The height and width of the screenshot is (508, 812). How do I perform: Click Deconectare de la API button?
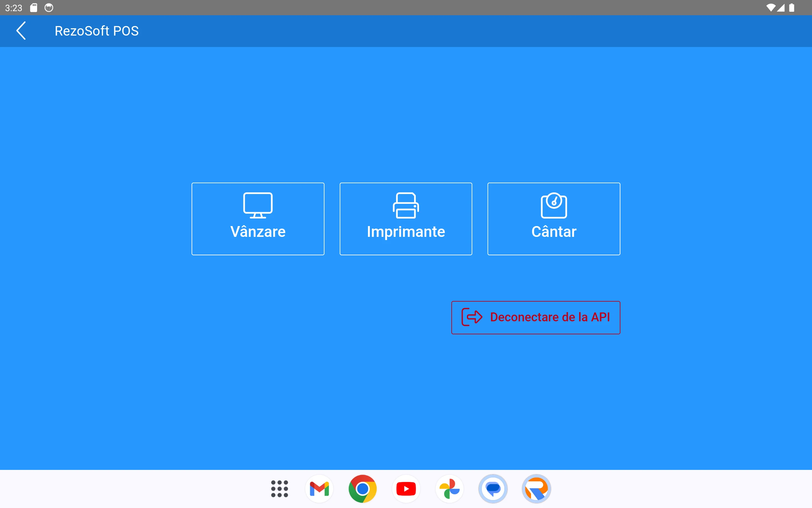[535, 317]
